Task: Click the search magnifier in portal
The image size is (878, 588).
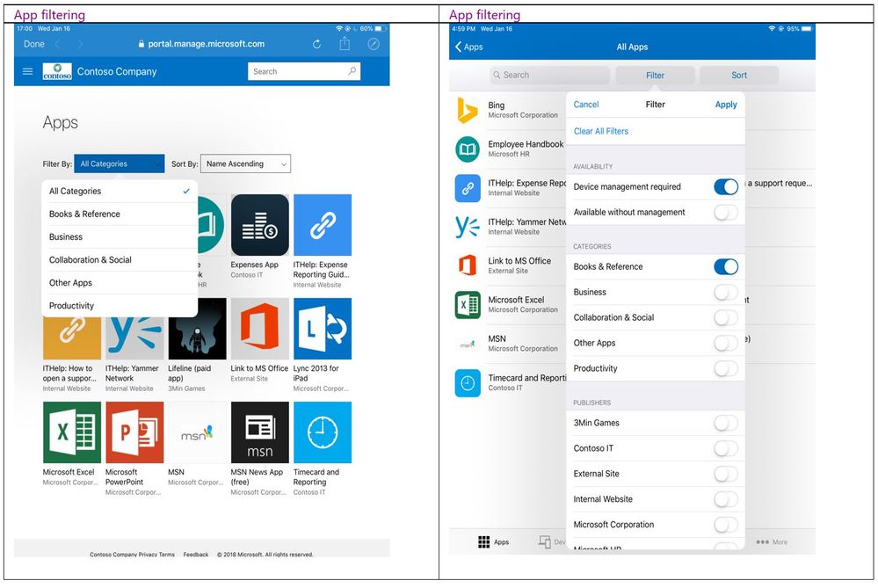Action: pos(352,71)
